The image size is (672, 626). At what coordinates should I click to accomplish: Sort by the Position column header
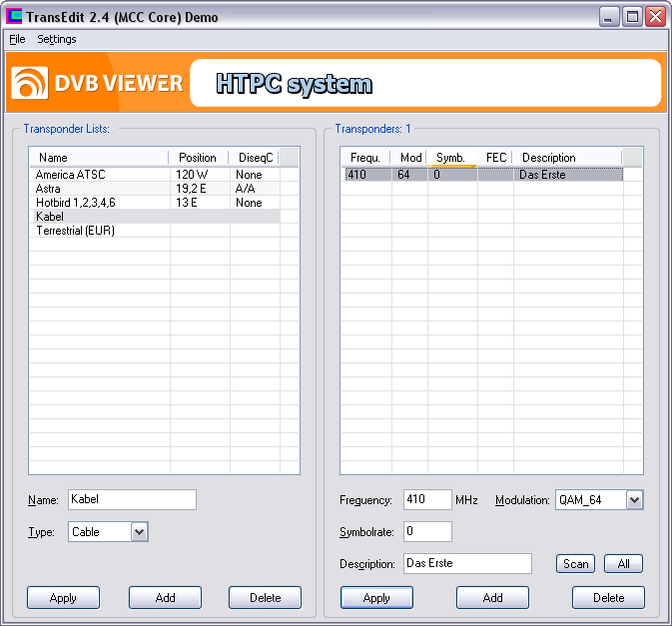point(198,158)
